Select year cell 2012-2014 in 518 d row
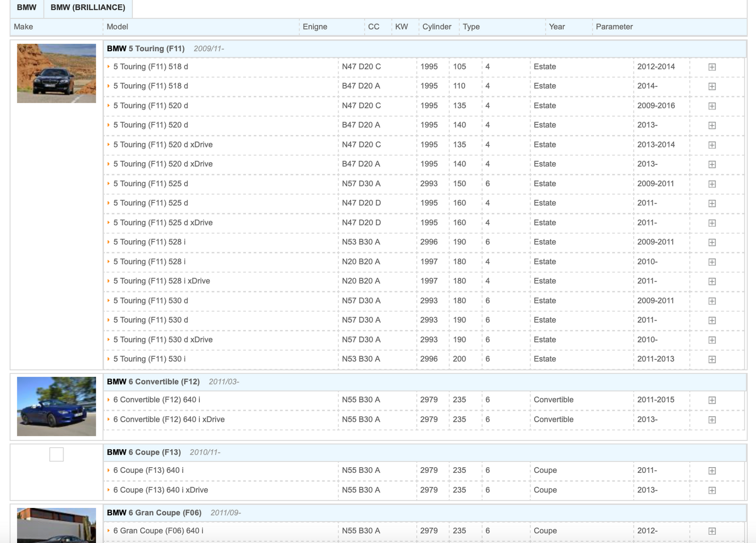The image size is (756, 543). point(656,67)
